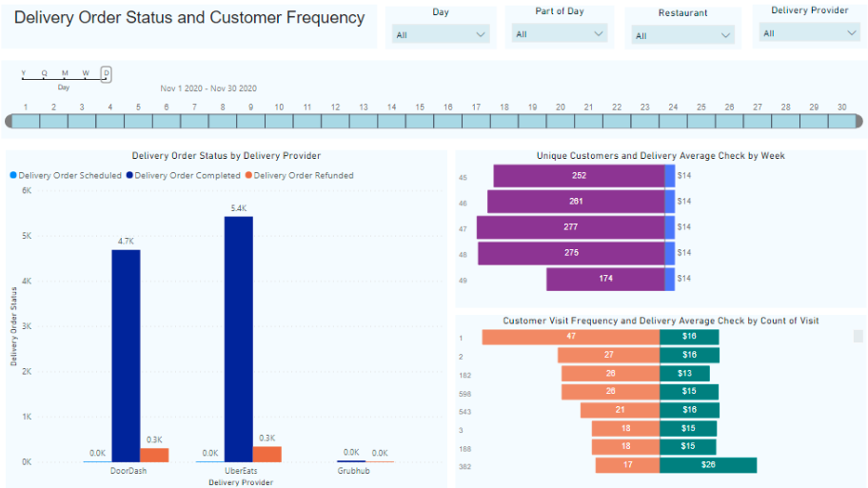Click the left end handle of timeline slicer
Screen dimensions: 868x488
(9, 121)
